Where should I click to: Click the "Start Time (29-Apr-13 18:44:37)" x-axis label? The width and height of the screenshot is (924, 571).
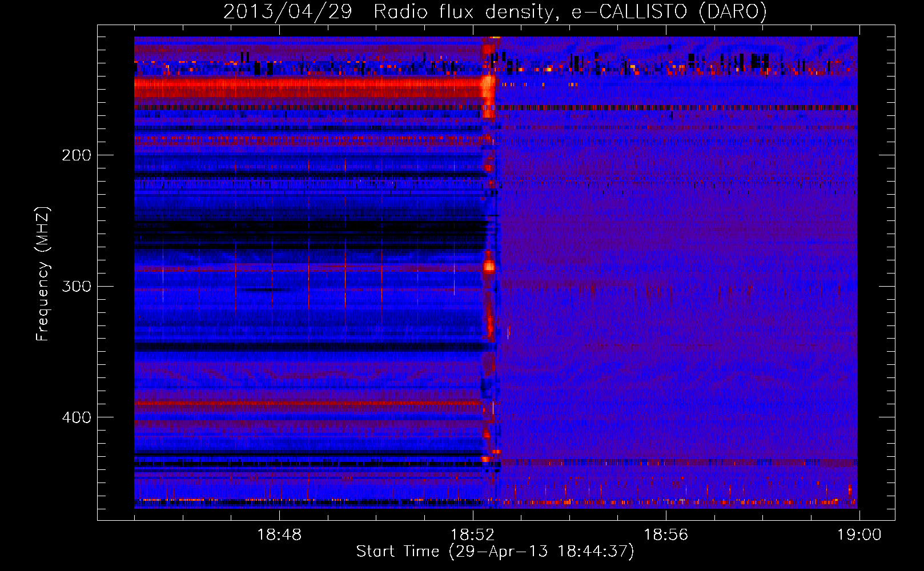(x=495, y=552)
